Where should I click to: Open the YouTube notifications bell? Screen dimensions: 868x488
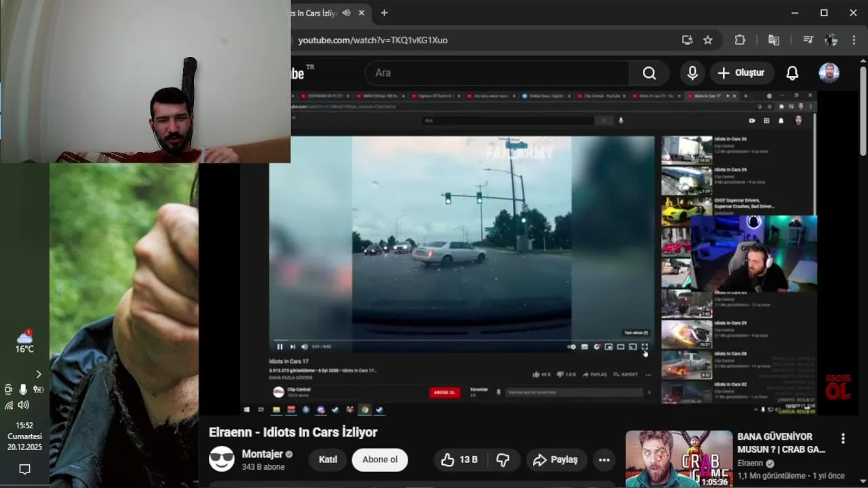[x=792, y=73]
